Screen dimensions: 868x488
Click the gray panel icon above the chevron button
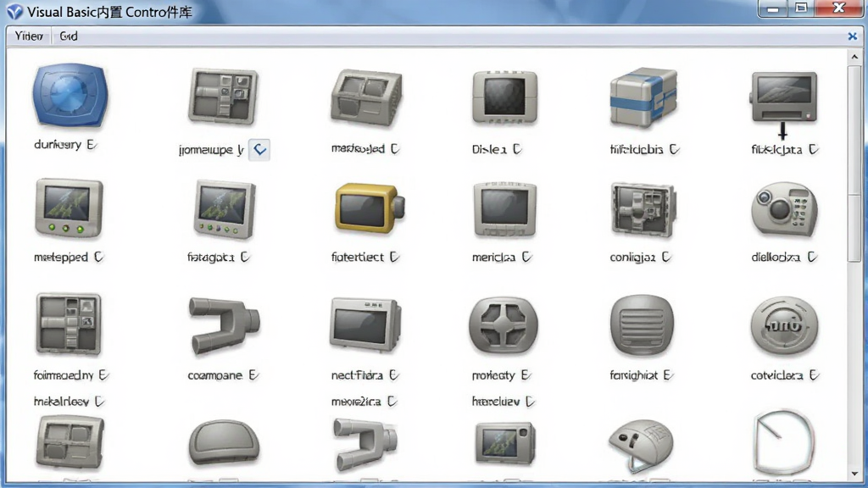pos(223,96)
